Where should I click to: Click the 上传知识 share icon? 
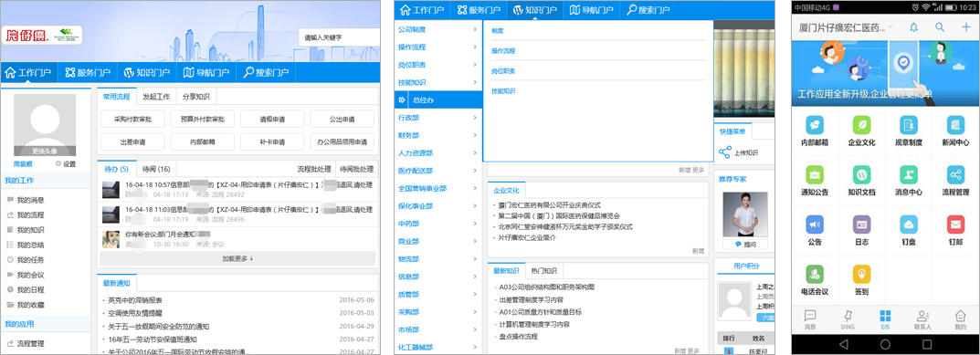pyautogui.click(x=724, y=151)
